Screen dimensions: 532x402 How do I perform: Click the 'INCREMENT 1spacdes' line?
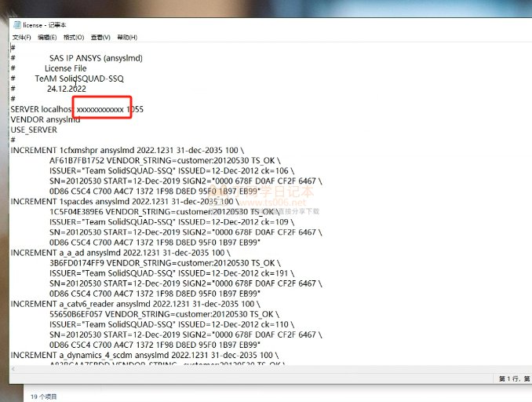click(125, 201)
